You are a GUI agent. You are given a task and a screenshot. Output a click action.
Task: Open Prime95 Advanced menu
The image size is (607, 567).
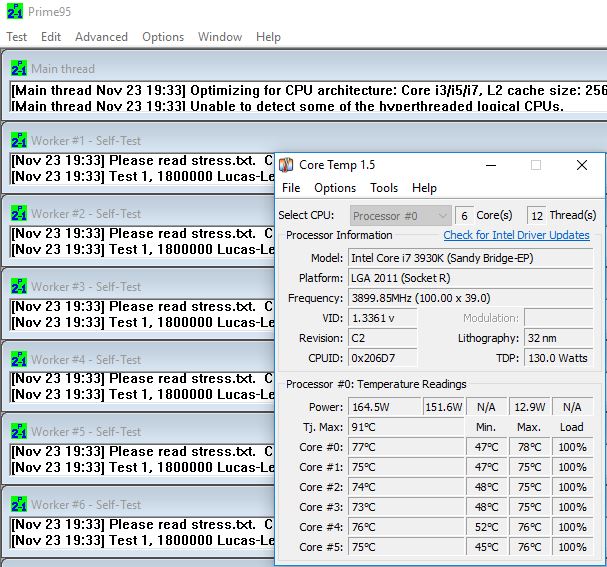tap(101, 37)
